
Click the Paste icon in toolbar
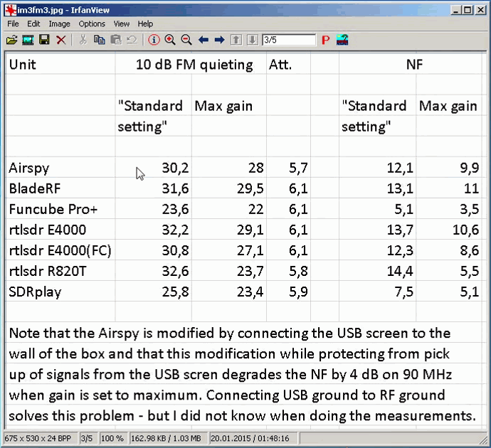[115, 40]
